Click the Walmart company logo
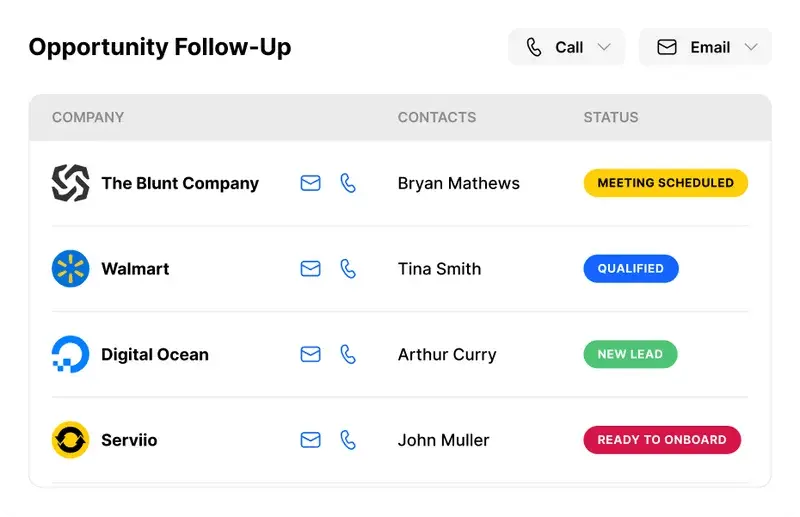Image resolution: width=800 pixels, height=517 pixels. tap(71, 269)
